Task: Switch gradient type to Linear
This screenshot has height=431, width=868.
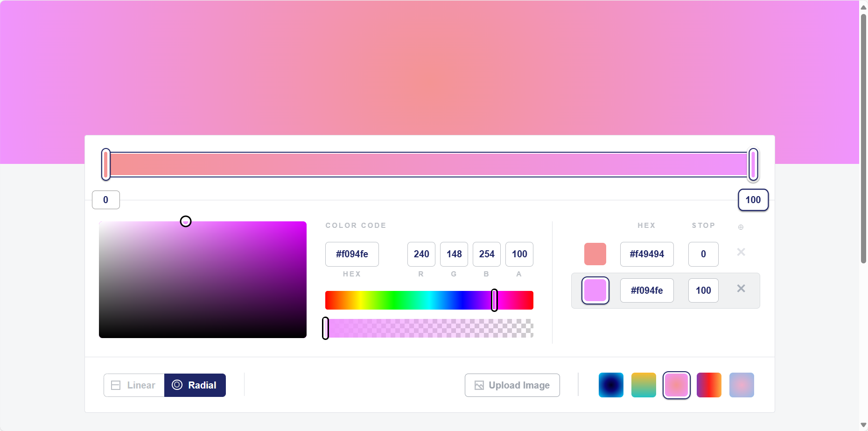Action: 134,385
